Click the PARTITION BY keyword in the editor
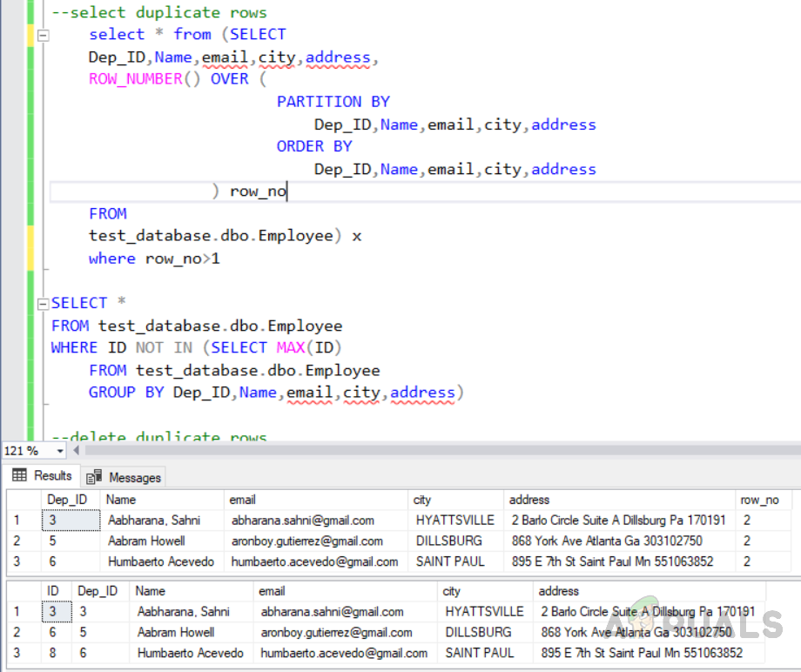801x672 pixels. click(333, 101)
